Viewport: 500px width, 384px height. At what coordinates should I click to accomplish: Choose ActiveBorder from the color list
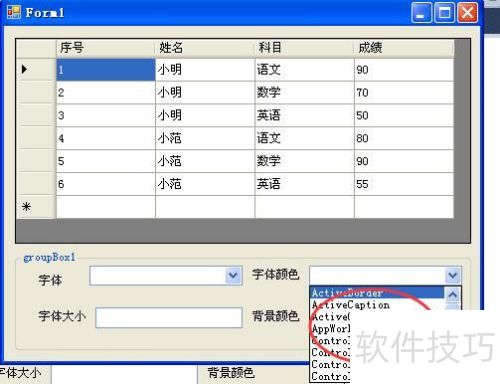coord(378,293)
